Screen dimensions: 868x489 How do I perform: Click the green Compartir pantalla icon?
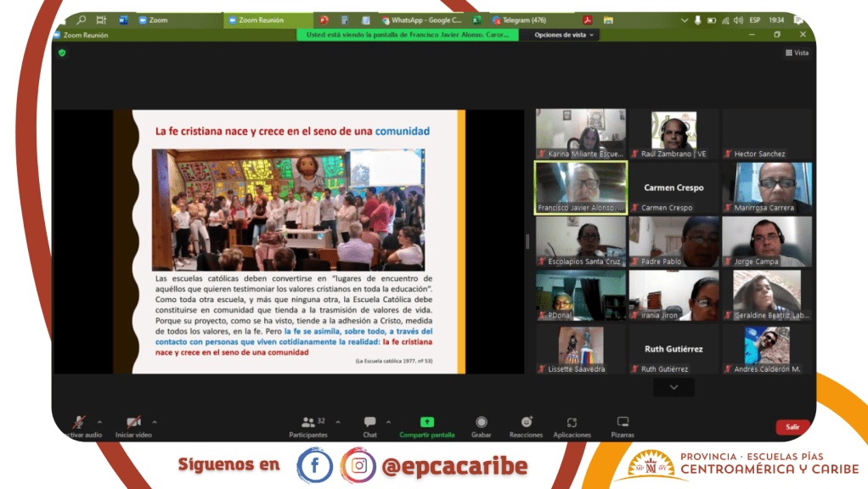point(427,422)
